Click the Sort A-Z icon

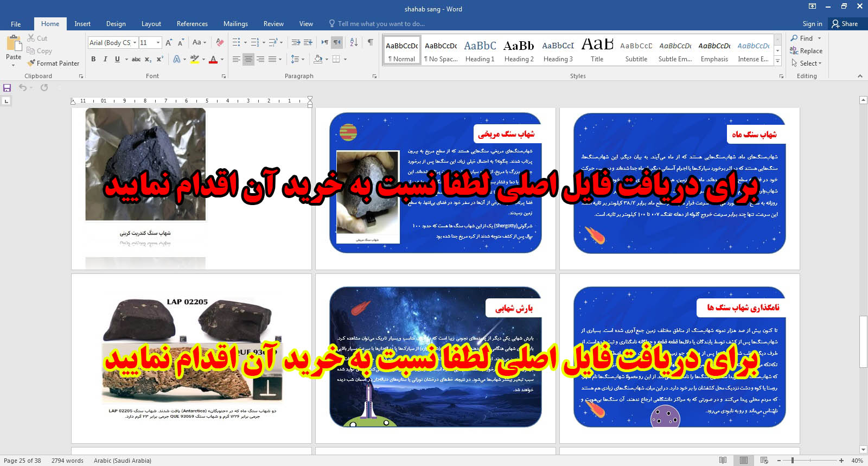pos(354,42)
